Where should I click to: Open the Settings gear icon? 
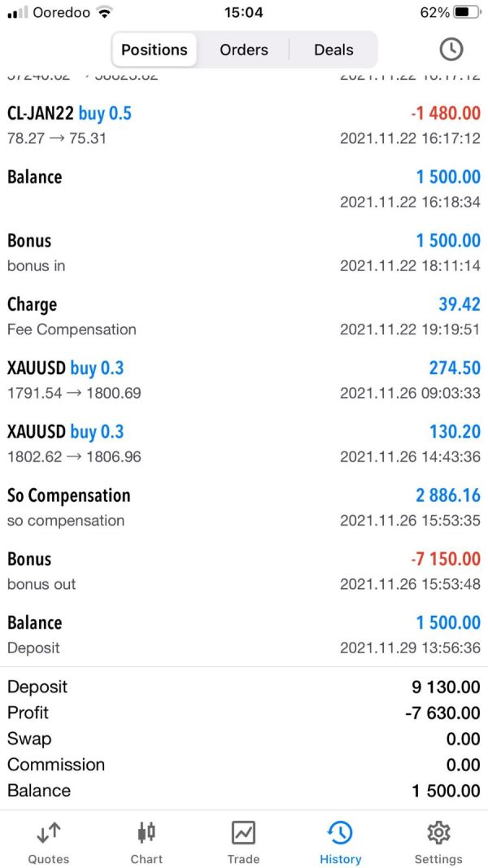(438, 833)
